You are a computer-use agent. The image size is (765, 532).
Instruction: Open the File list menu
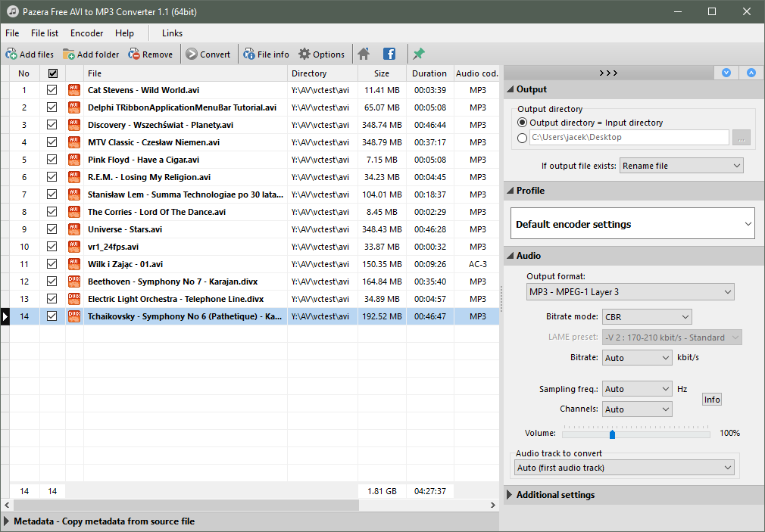(x=45, y=33)
